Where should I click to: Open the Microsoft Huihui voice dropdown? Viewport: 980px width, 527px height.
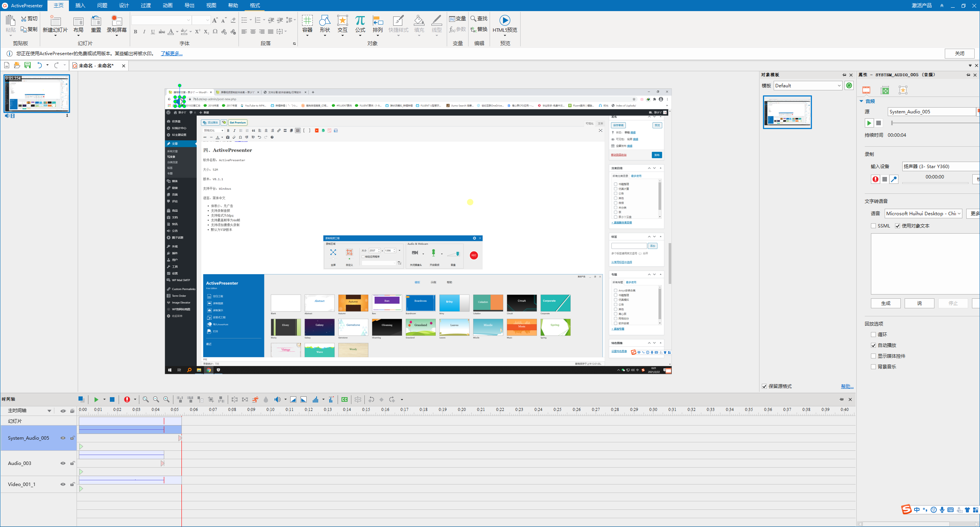coord(923,213)
